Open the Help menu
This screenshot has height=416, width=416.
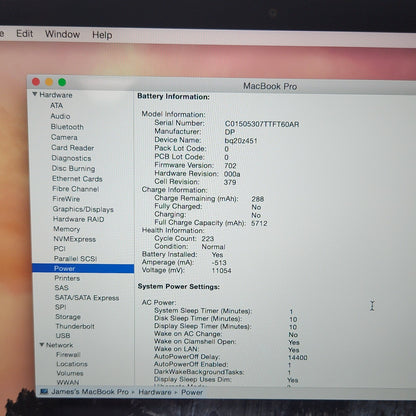[x=102, y=35]
